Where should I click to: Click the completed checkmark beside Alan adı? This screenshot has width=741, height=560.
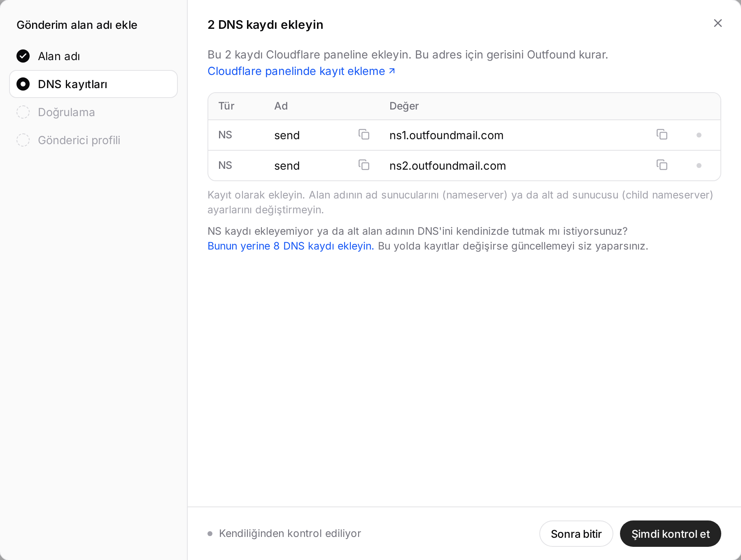click(23, 56)
